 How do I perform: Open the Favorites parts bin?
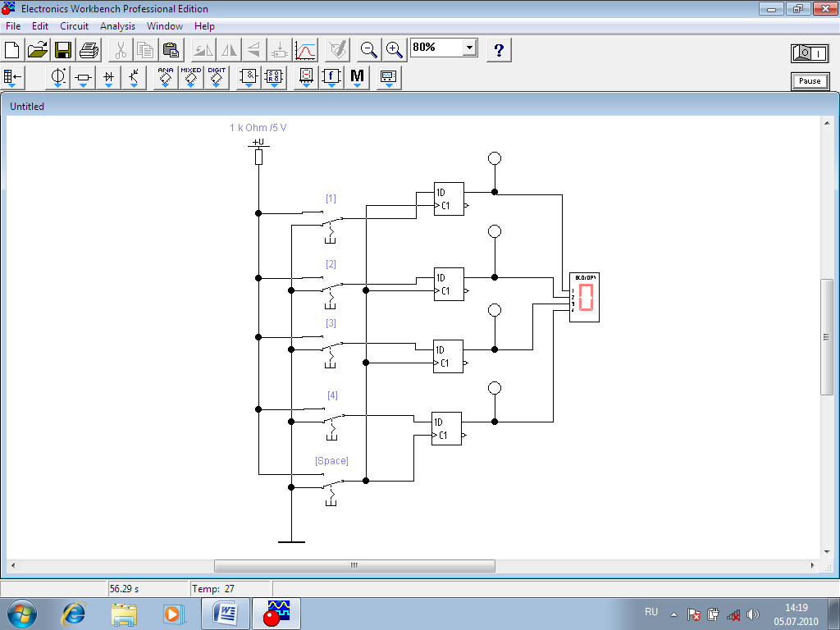(11, 78)
